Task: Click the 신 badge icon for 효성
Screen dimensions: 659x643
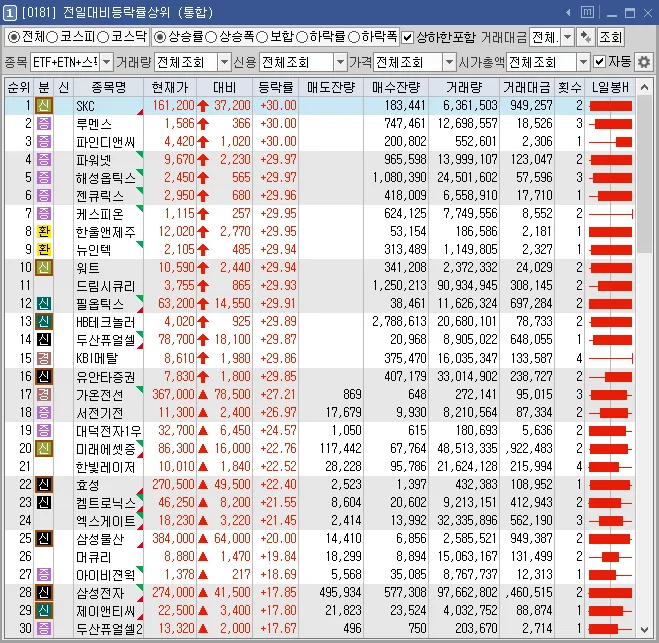Action: pyautogui.click(x=44, y=485)
